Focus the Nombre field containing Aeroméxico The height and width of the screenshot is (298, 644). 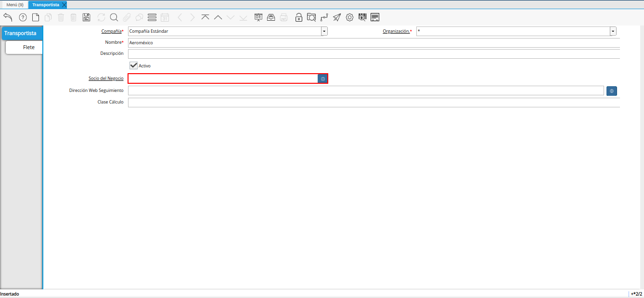[x=374, y=43]
